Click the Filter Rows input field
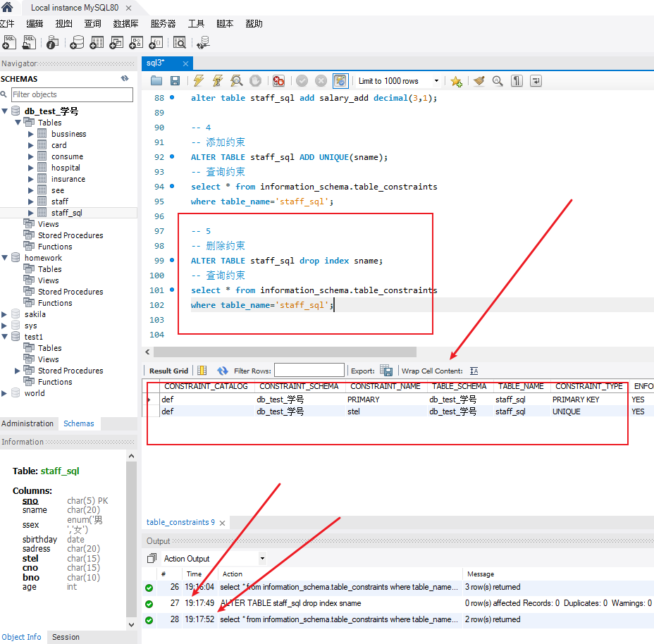This screenshot has height=644, width=654. point(309,369)
